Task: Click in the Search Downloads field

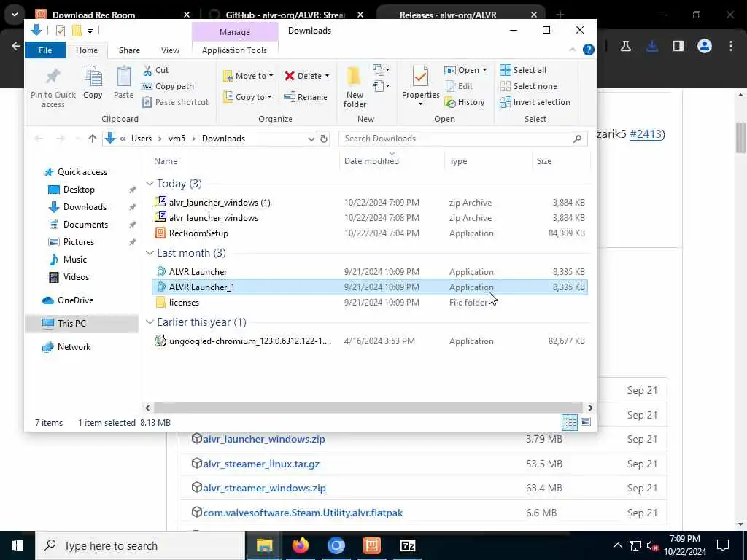Action: 463,139
